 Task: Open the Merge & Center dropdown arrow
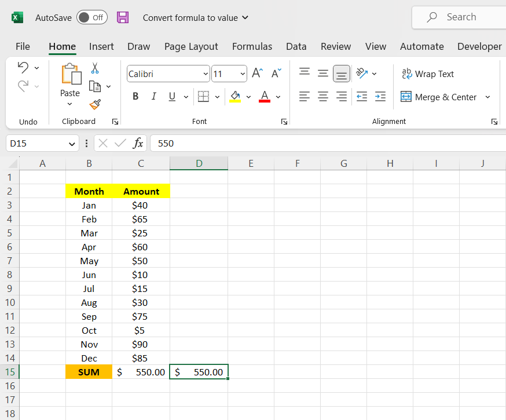point(487,97)
